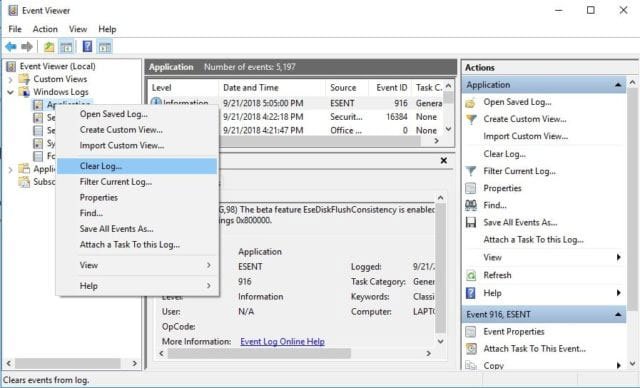This screenshot has height=388, width=640.
Task: Expand the Help submenu arrow in Actions pane
Action: (619, 293)
